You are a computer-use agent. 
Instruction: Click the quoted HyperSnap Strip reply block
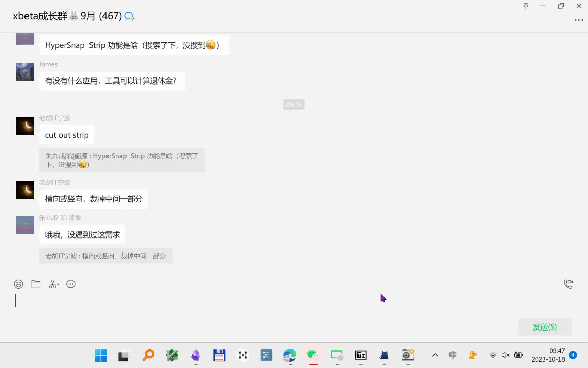(x=122, y=160)
